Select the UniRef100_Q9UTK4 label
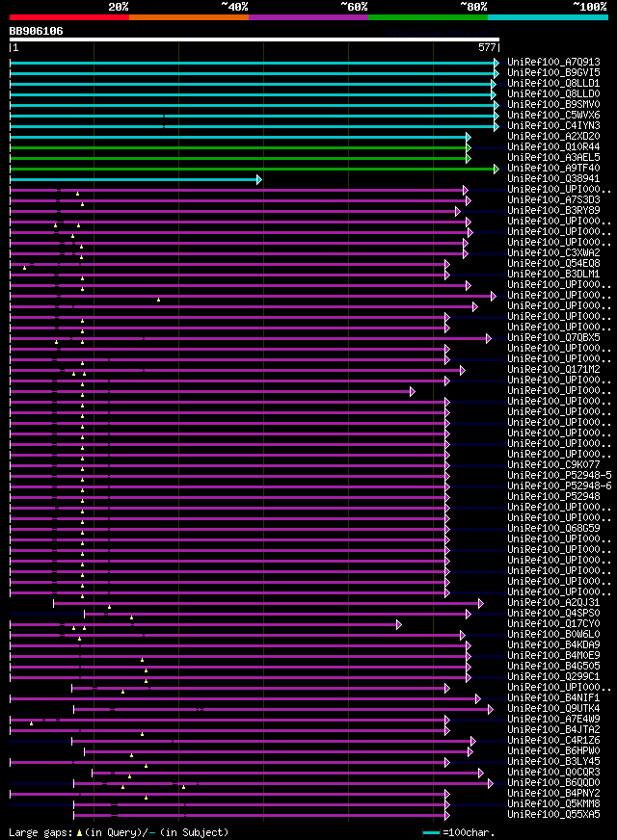617x840 pixels. click(x=553, y=709)
